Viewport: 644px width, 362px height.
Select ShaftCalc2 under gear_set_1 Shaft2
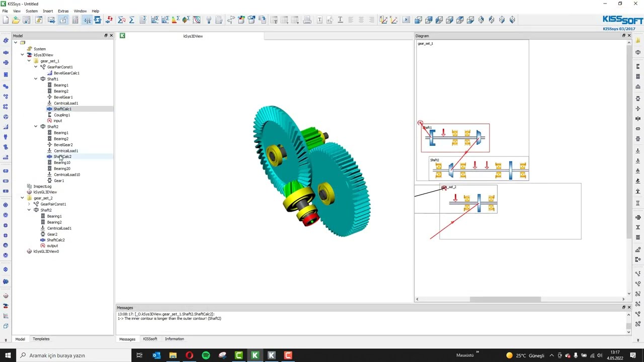(x=62, y=156)
